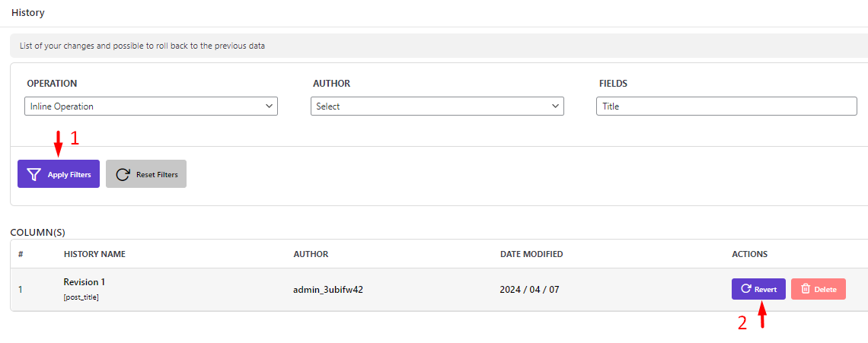This screenshot has height=343, width=868.
Task: Apply Filters to the history list
Action: pos(59,174)
